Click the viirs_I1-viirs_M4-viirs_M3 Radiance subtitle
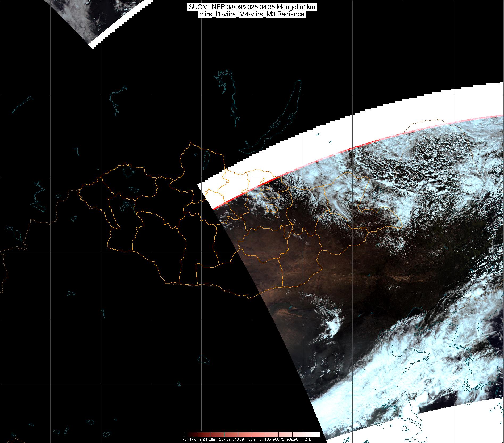 (x=252, y=14)
